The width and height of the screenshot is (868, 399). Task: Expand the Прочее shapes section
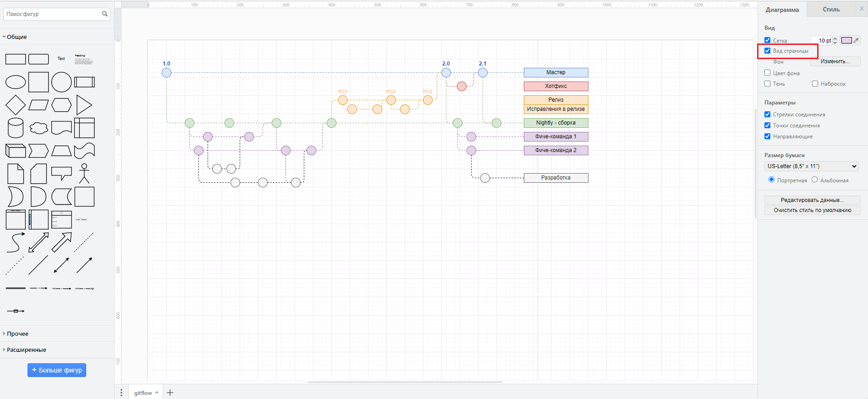(x=57, y=333)
